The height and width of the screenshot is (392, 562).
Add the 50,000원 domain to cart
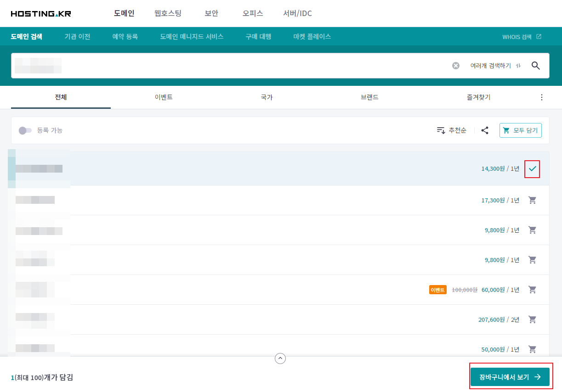[x=532, y=349]
